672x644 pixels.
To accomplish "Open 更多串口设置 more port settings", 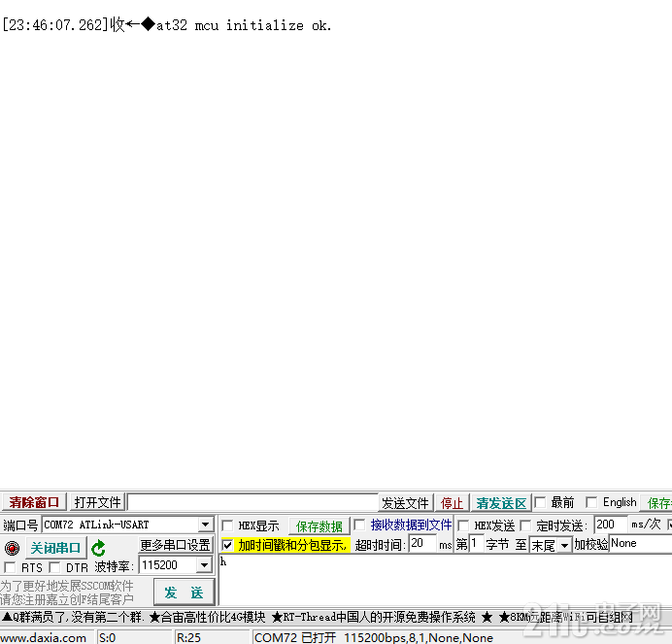I will 176,545.
